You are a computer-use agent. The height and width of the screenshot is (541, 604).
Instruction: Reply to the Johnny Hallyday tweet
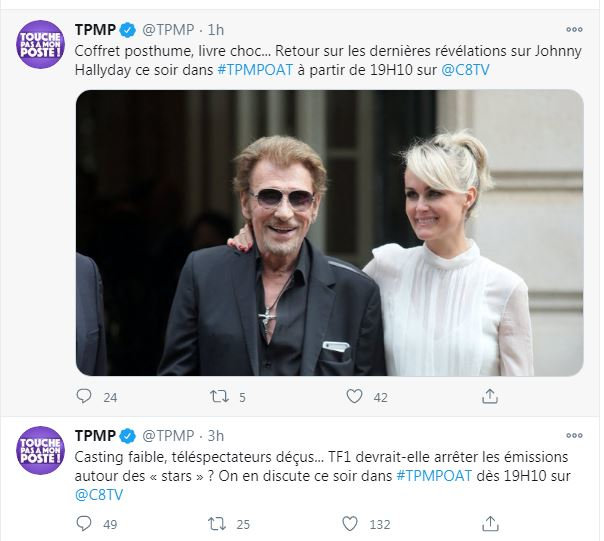tap(84, 397)
